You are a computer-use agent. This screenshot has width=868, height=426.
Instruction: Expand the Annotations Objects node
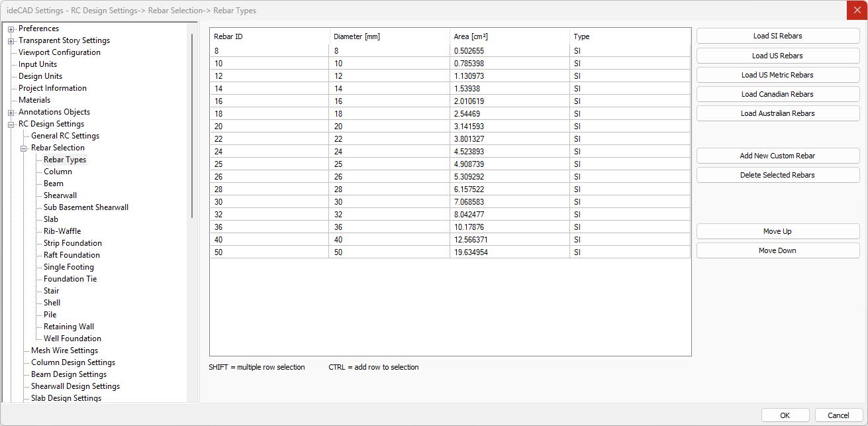point(11,113)
